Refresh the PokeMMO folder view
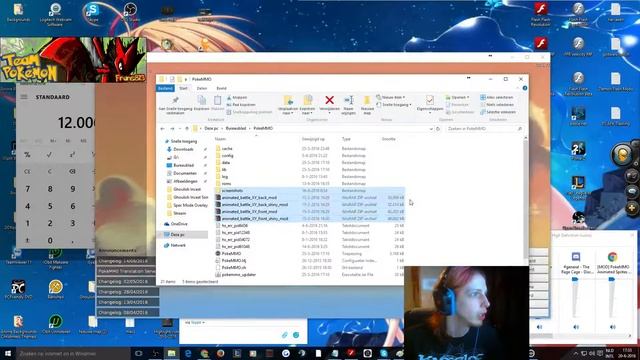This screenshot has height=360, width=640. pos(438,129)
